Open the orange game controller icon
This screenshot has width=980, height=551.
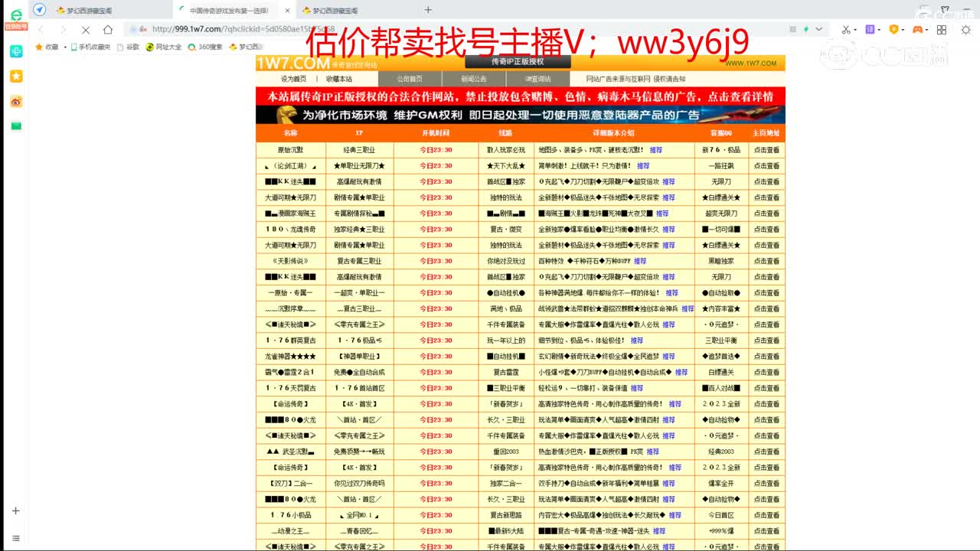[x=918, y=30]
